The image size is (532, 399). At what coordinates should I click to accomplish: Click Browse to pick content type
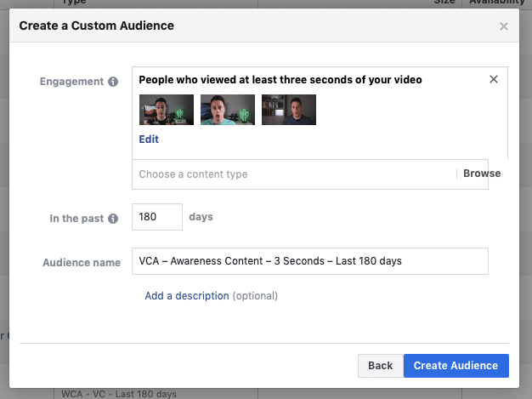[x=482, y=174]
